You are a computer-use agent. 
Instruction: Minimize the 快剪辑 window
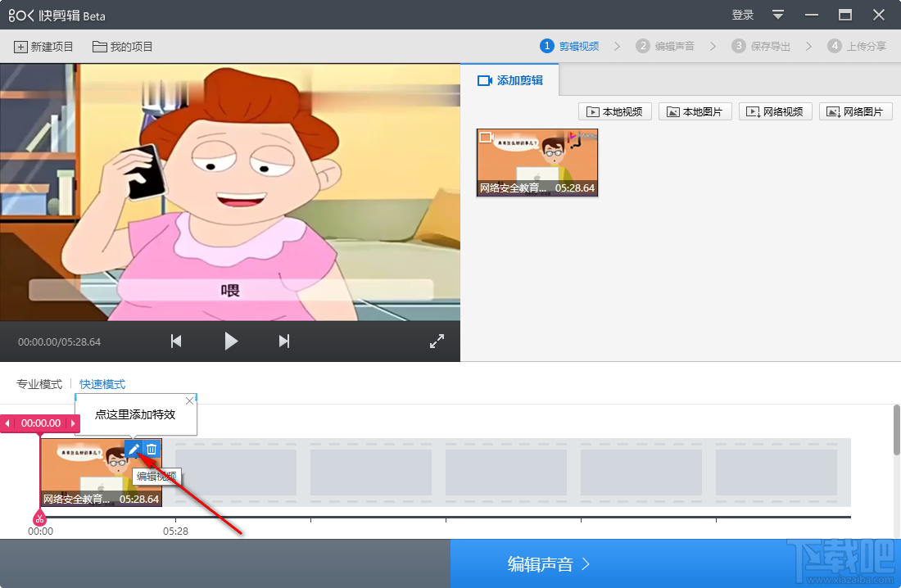point(812,15)
